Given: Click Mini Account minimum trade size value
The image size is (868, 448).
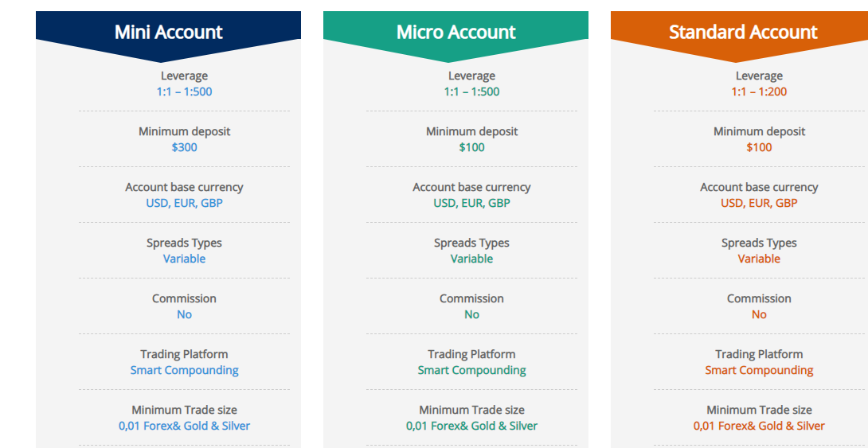Looking at the screenshot, I should (x=184, y=426).
